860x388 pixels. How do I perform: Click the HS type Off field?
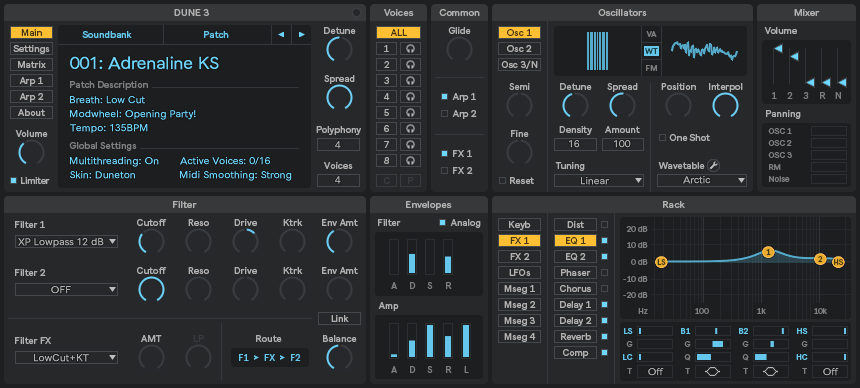(830, 372)
